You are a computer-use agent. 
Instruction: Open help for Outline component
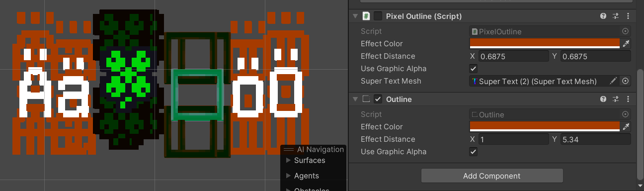pos(603,99)
